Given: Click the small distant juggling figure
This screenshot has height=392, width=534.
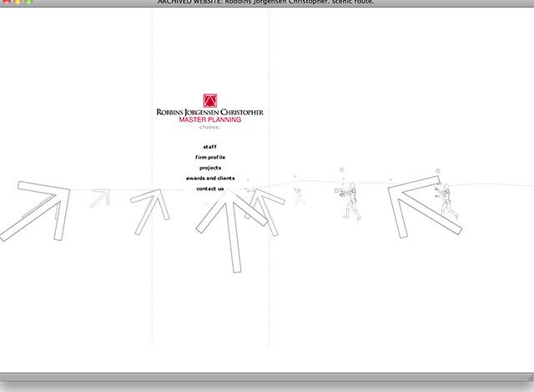Looking at the screenshot, I should pyautogui.click(x=298, y=195).
